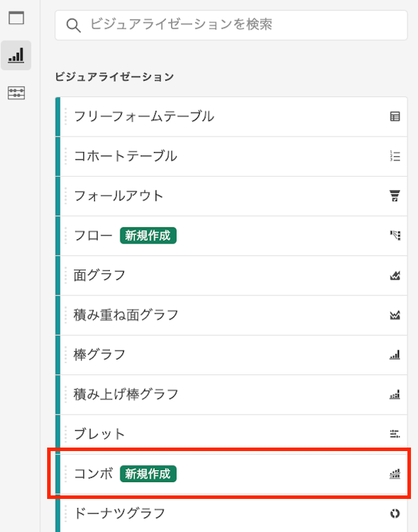Click the フリーフォームテーブル table icon
Screen dimensions: 418x532
395,117
